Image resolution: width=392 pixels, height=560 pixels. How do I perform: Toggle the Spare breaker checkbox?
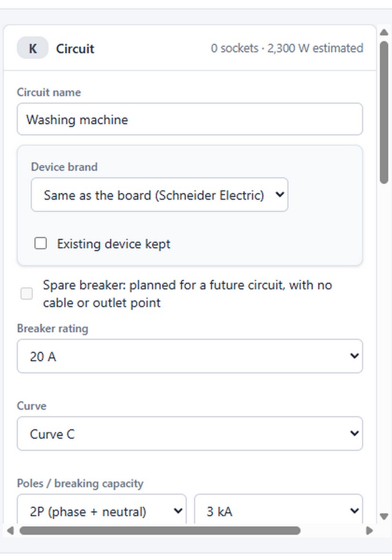(x=27, y=294)
